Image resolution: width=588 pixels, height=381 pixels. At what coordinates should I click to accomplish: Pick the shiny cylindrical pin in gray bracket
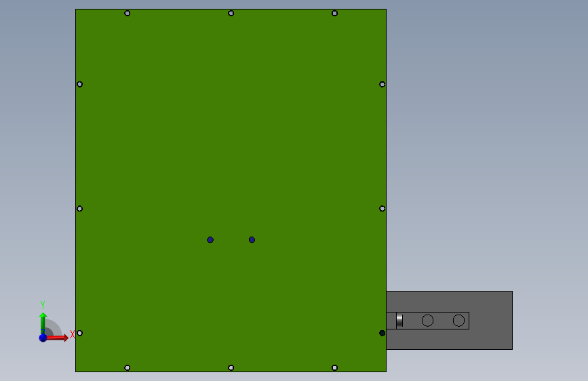(x=399, y=321)
